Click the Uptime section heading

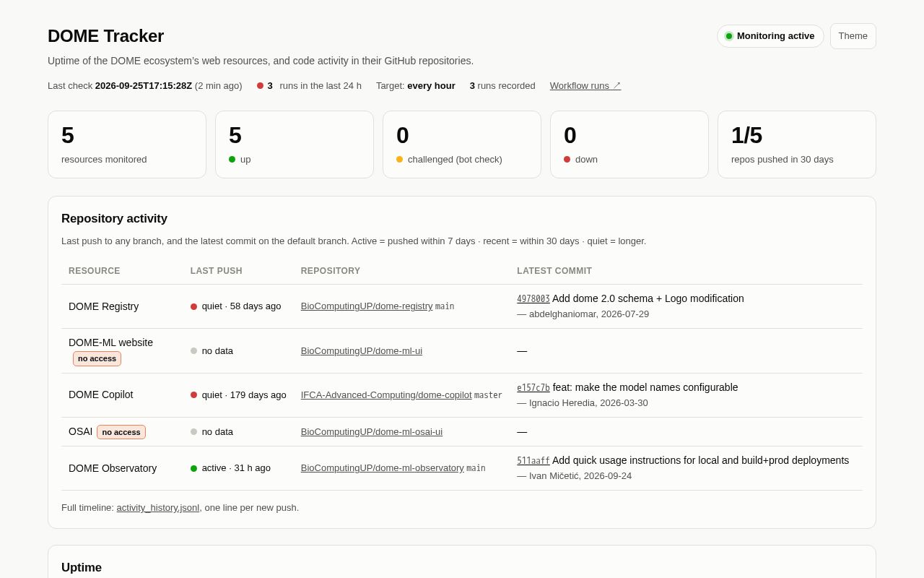click(x=82, y=568)
